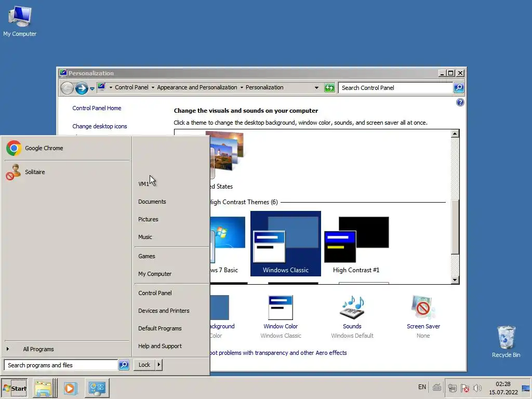Open the My Computer desktop icon
The image size is (532, 399).
click(20, 21)
